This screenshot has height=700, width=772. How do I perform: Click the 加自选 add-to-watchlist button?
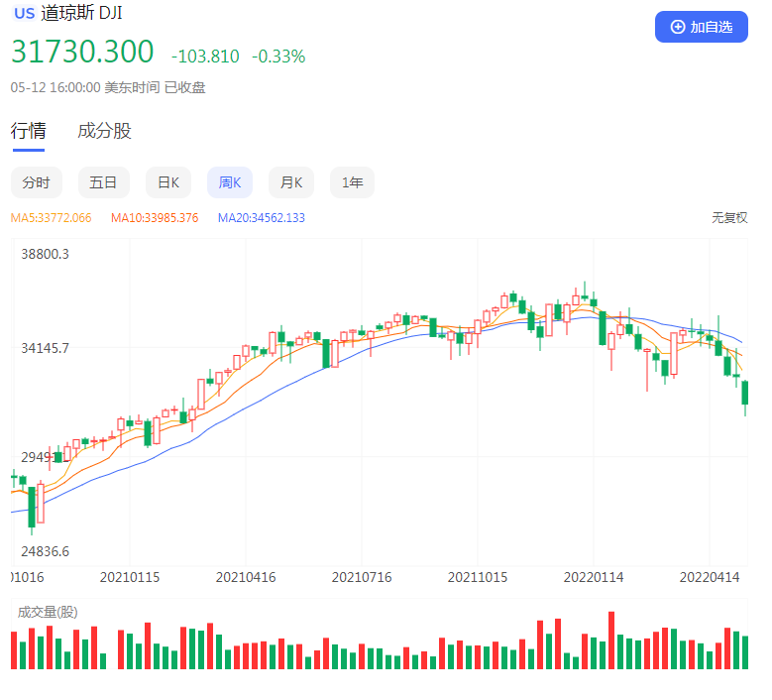(701, 27)
